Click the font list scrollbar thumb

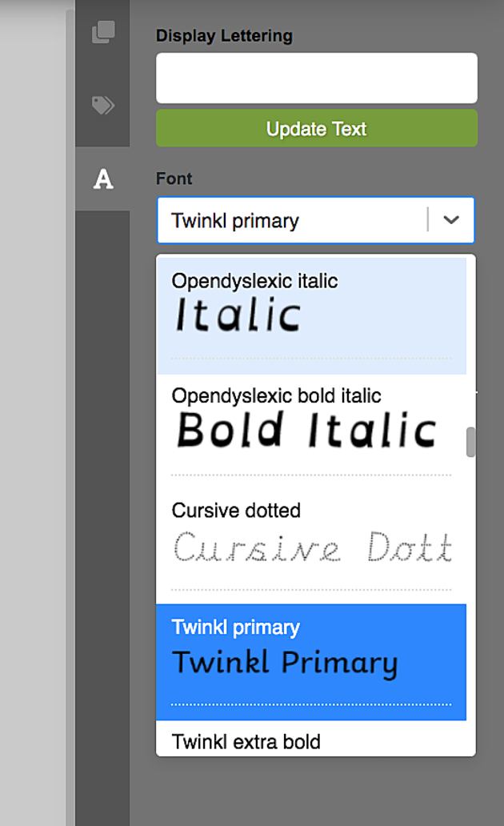click(x=471, y=442)
